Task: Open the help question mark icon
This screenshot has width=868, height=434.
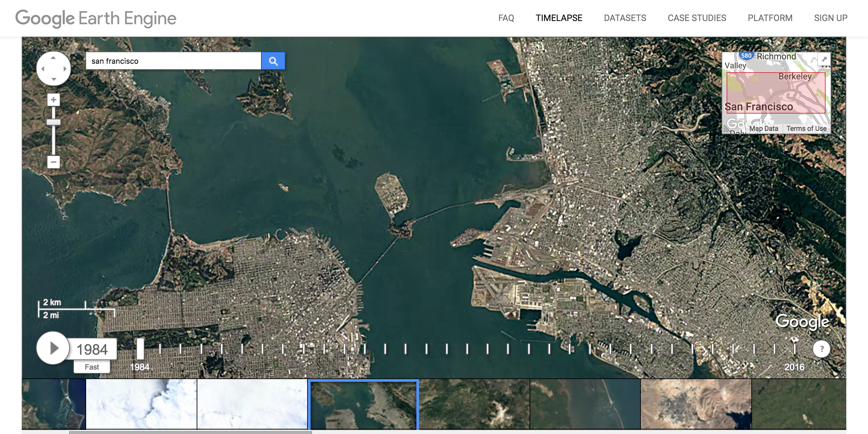Action: click(822, 349)
